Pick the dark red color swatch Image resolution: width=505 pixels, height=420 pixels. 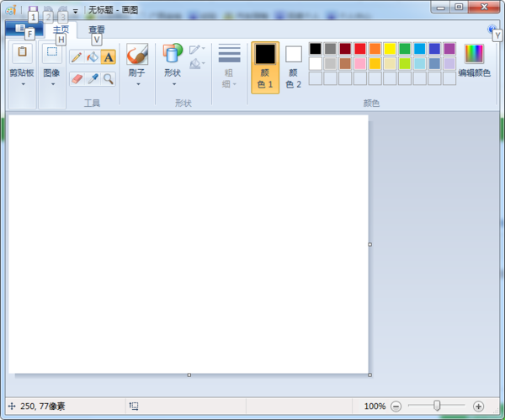(345, 49)
